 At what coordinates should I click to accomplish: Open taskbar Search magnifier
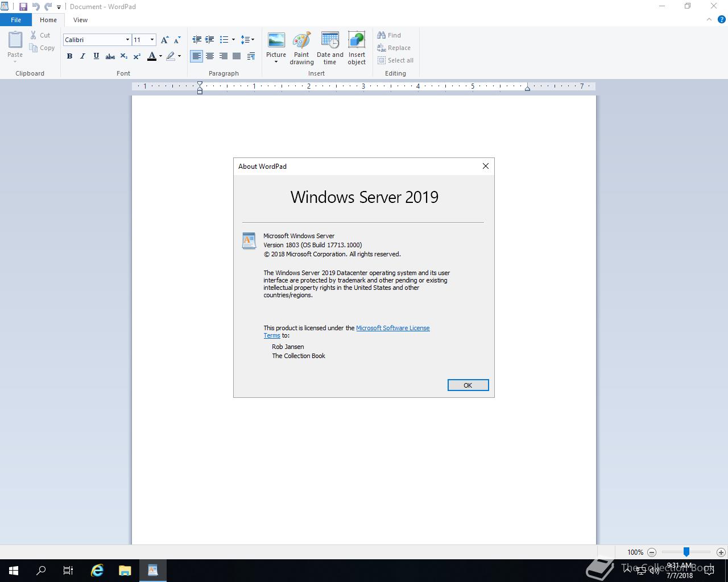tap(41, 571)
